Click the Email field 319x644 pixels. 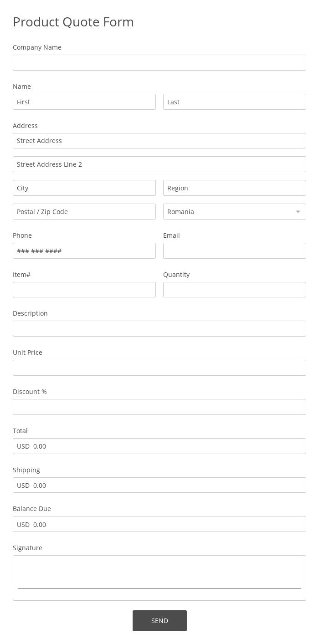click(235, 250)
